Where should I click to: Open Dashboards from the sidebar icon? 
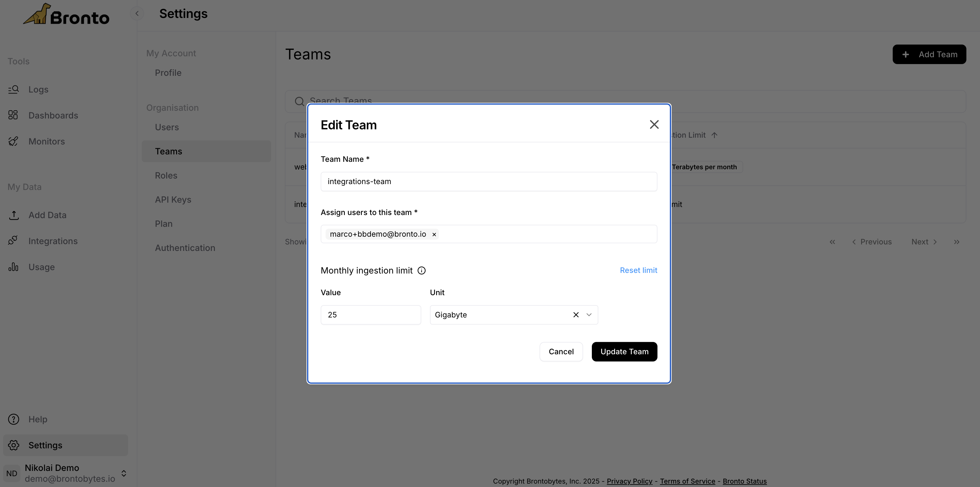[x=13, y=115]
